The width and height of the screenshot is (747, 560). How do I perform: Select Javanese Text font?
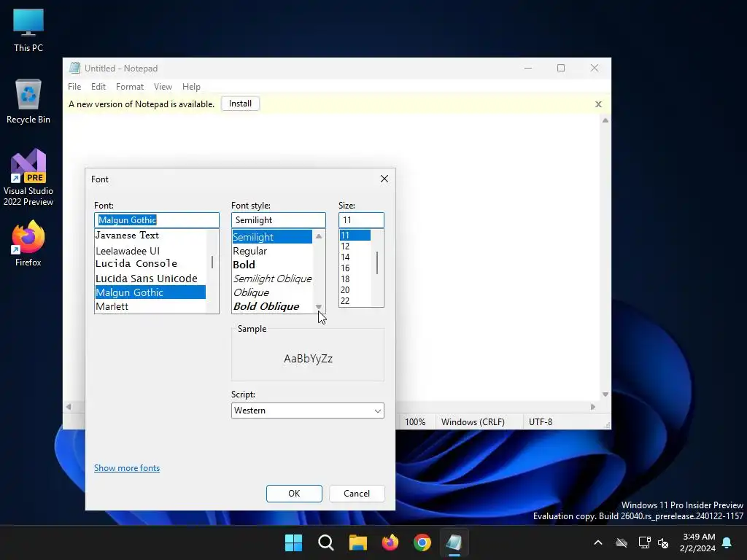click(150, 236)
